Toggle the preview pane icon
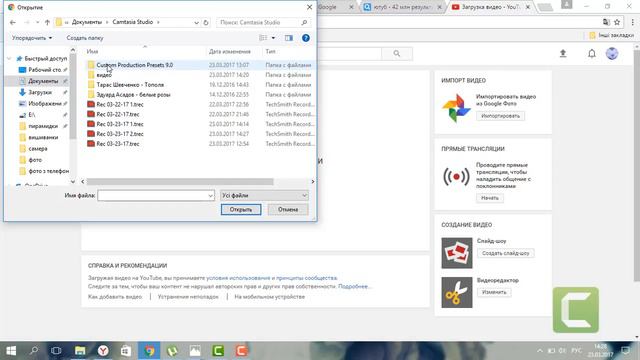640x360 pixels. coord(289,38)
